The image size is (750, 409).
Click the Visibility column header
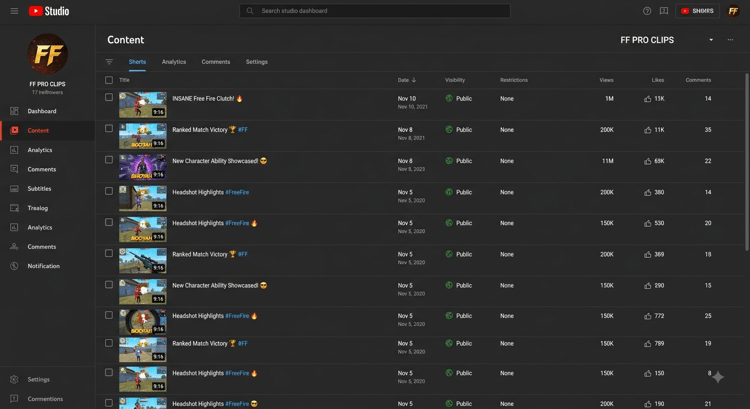click(455, 80)
